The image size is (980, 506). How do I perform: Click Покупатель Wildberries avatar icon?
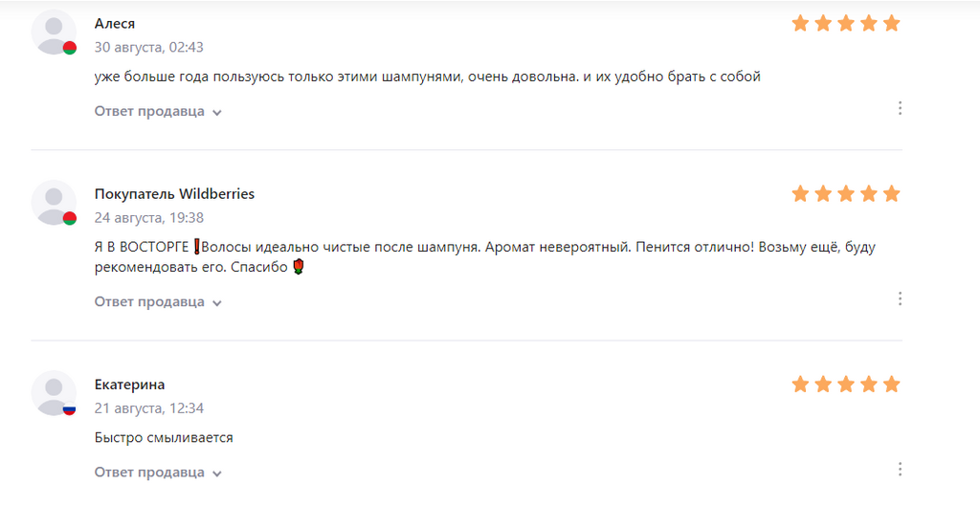pos(54,203)
